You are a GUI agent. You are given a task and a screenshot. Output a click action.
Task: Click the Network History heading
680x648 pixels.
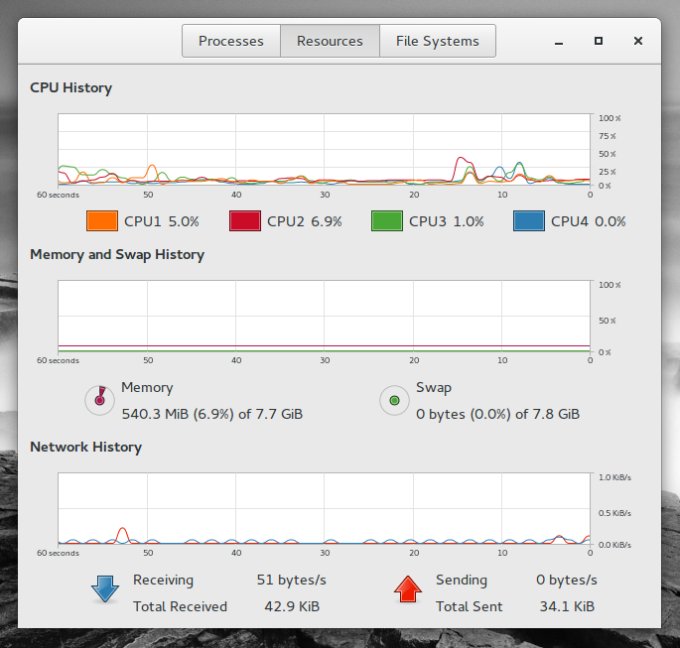86,447
